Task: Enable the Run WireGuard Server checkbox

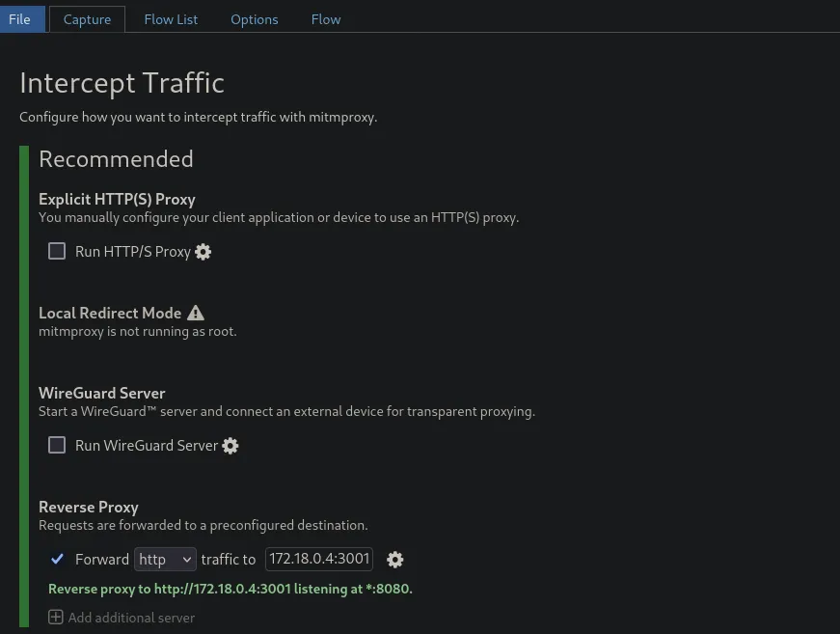Action: 57,445
